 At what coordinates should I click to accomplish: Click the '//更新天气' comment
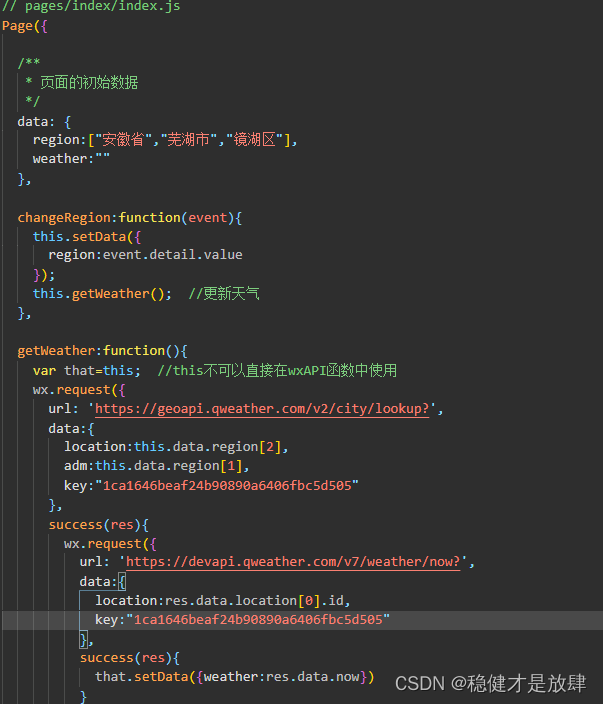224,294
